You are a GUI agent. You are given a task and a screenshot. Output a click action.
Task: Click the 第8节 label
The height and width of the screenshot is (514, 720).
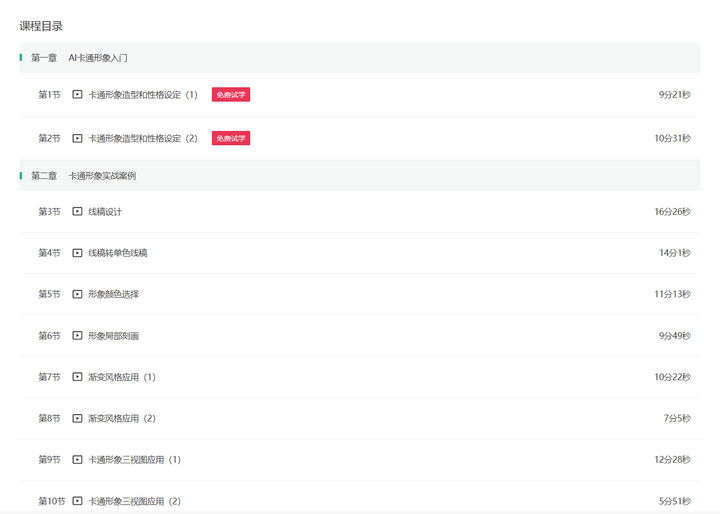(x=49, y=418)
